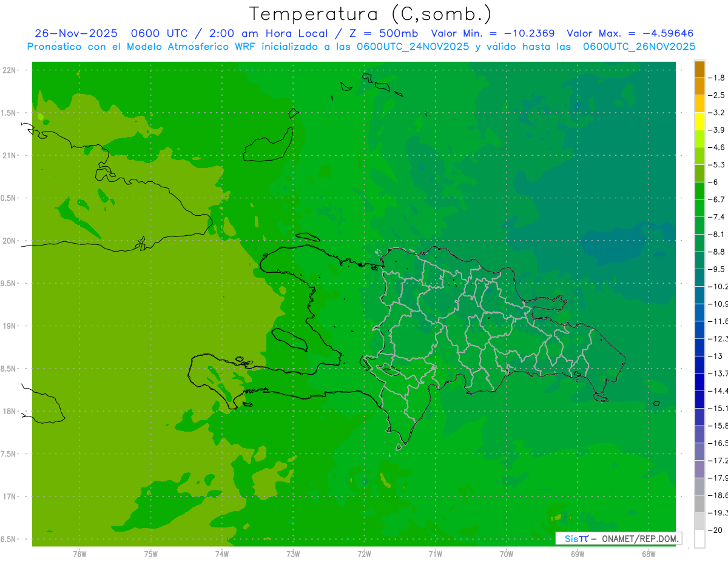Click the '21N' latitude axis label
The height and width of the screenshot is (562, 728).
(x=9, y=155)
